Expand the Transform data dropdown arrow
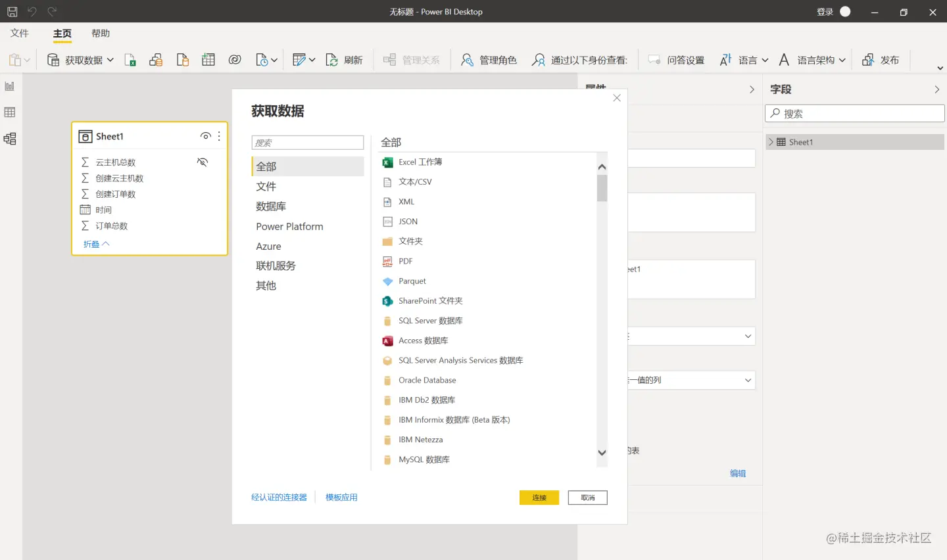947x560 pixels. pyautogui.click(x=312, y=60)
